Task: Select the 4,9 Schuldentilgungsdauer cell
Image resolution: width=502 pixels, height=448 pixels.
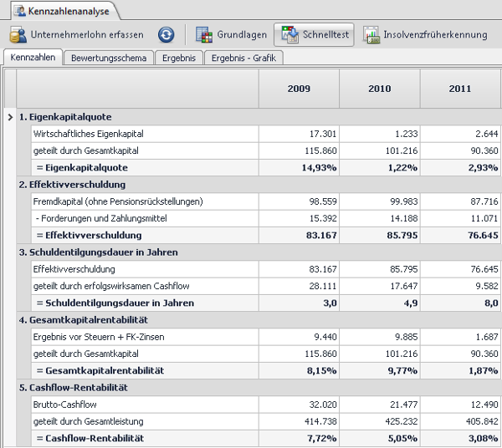Action: (380, 303)
